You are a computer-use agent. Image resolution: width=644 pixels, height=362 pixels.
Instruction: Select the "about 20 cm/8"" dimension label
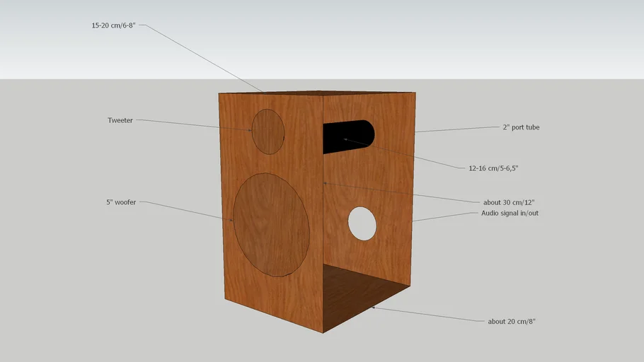[x=512, y=322]
